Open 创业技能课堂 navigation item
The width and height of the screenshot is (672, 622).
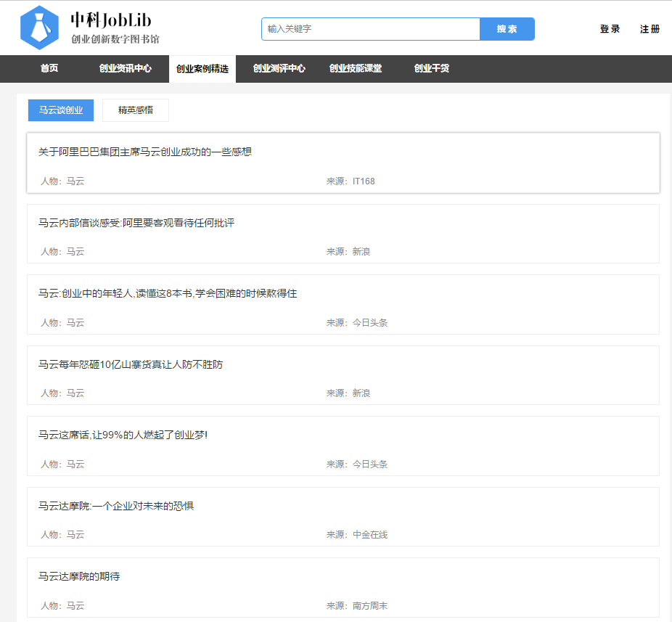356,69
